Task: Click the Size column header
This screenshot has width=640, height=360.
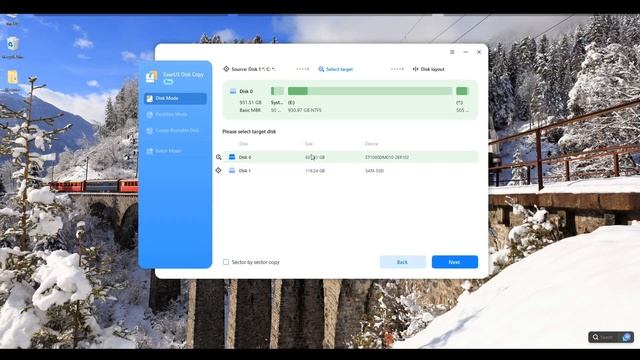Action: pos(309,144)
